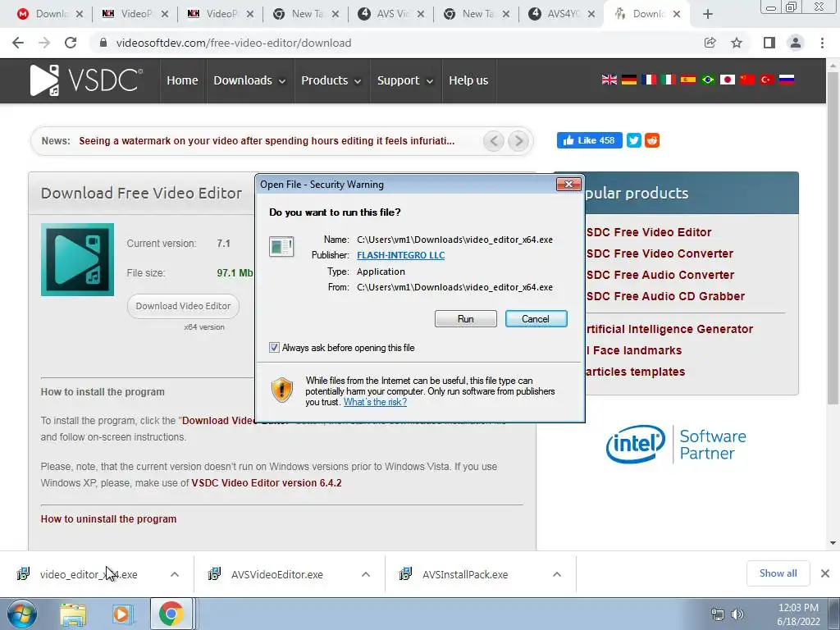Screen dimensions: 840x630
Task: Open VSDC Video Editor version 6.4.2 link
Action: click(267, 482)
